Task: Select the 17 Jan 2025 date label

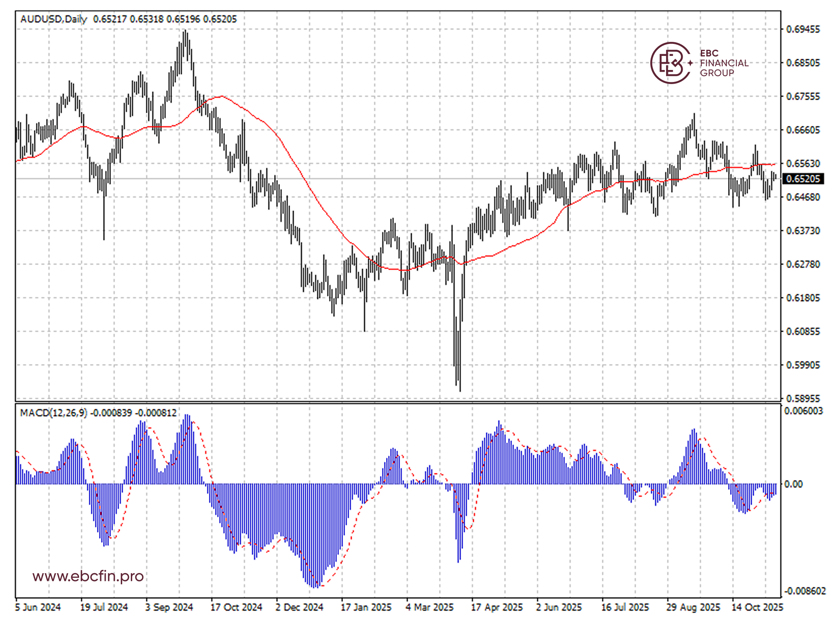Action: click(x=366, y=608)
